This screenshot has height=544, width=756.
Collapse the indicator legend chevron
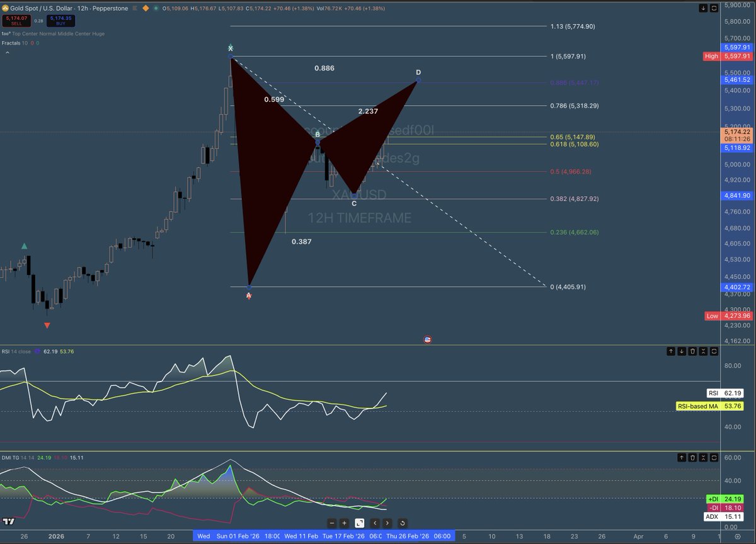tap(8, 54)
